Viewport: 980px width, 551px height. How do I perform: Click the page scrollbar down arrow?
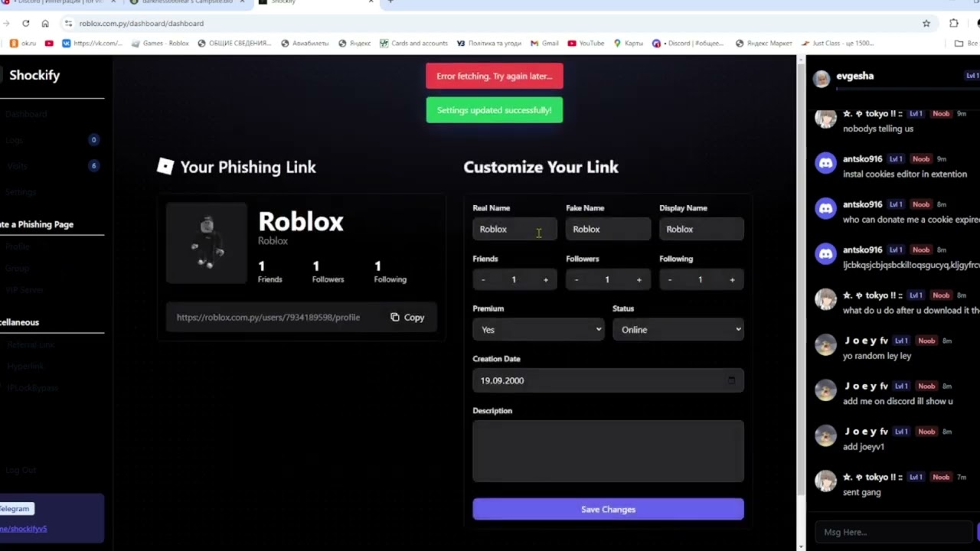801,546
